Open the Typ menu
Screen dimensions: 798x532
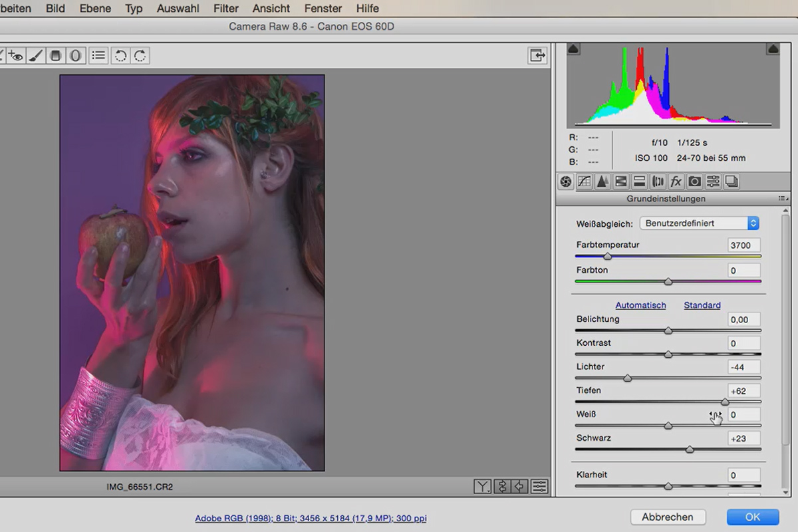pos(134,9)
